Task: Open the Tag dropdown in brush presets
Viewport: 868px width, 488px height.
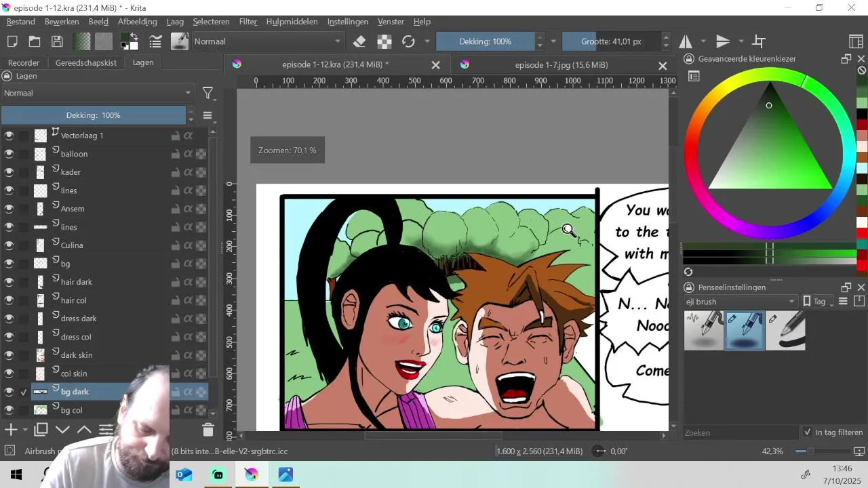Action: click(818, 302)
